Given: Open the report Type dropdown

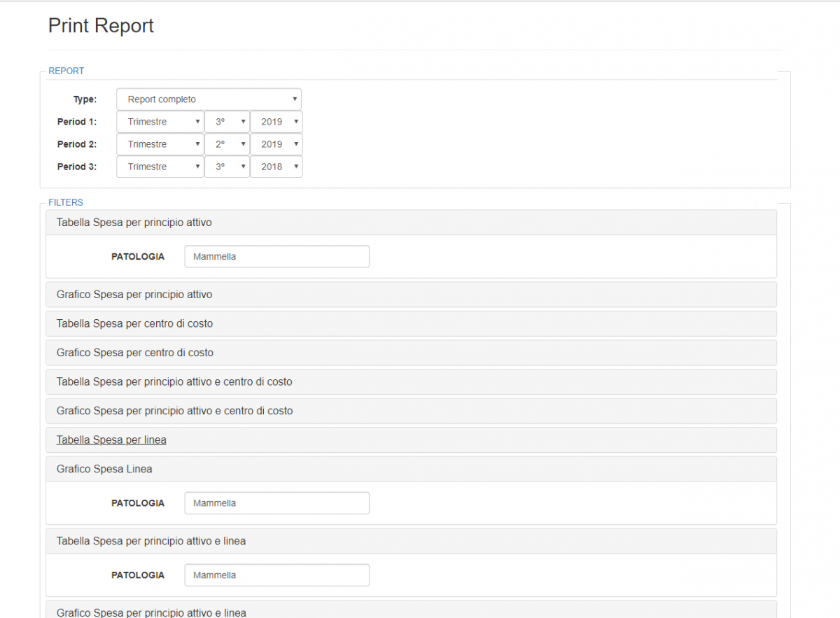Looking at the screenshot, I should point(209,99).
